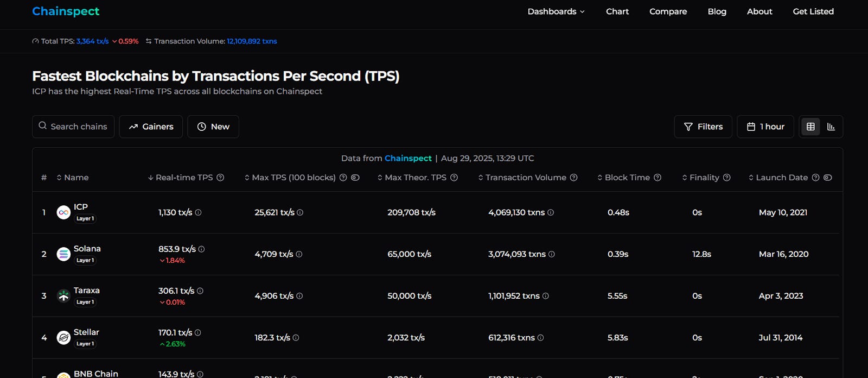Expand the Dashboards dropdown menu
This screenshot has height=378, width=868.
556,11
